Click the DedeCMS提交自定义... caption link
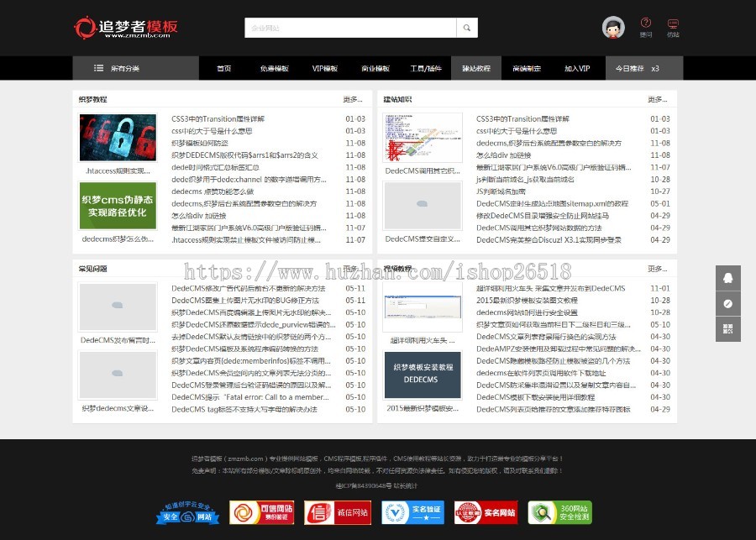 click(423, 239)
